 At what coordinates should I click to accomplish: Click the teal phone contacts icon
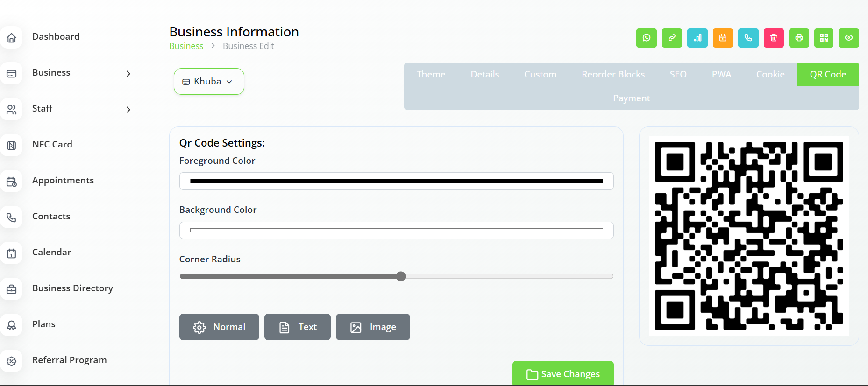click(748, 38)
